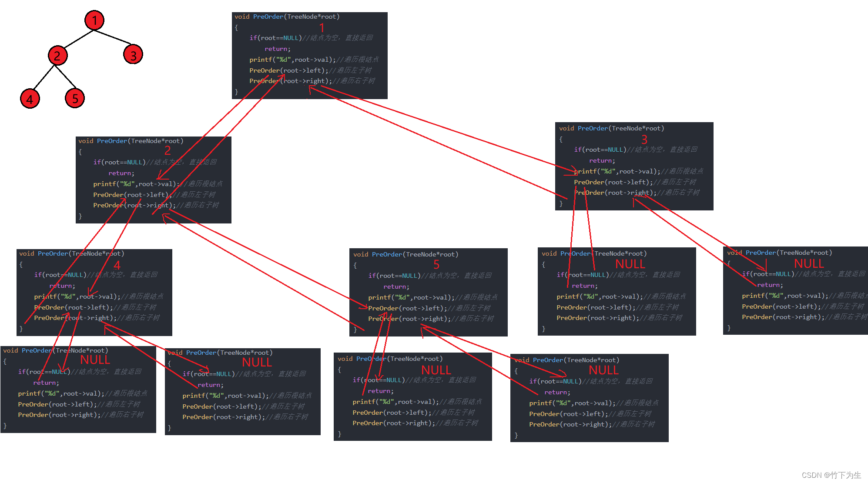Click the printf line in code block 5
Viewport: 868px width, 483px height.
433,297
